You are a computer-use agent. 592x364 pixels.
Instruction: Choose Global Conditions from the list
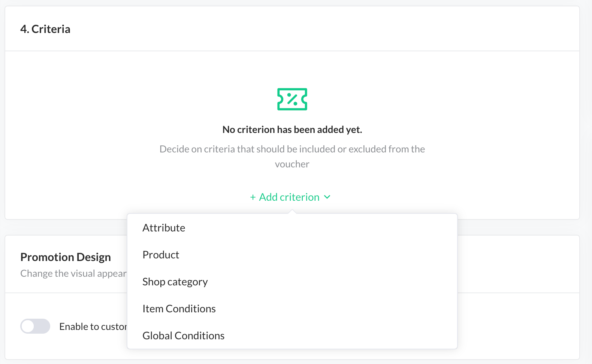184,336
